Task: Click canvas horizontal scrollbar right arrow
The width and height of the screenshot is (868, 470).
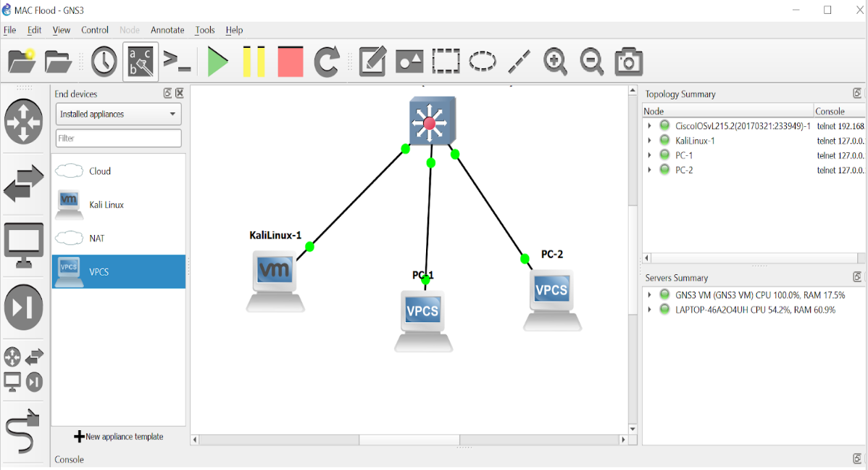Action: 623,440
